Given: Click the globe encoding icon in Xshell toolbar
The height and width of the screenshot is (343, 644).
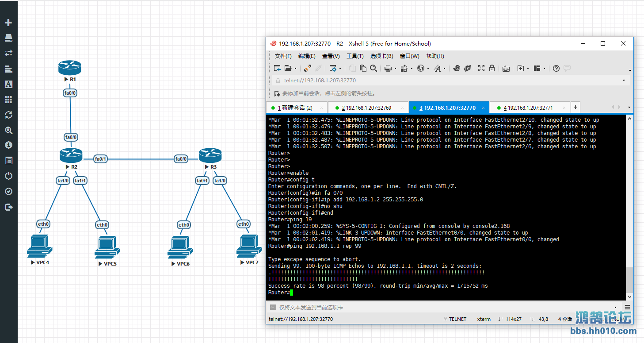Looking at the screenshot, I should [421, 68].
